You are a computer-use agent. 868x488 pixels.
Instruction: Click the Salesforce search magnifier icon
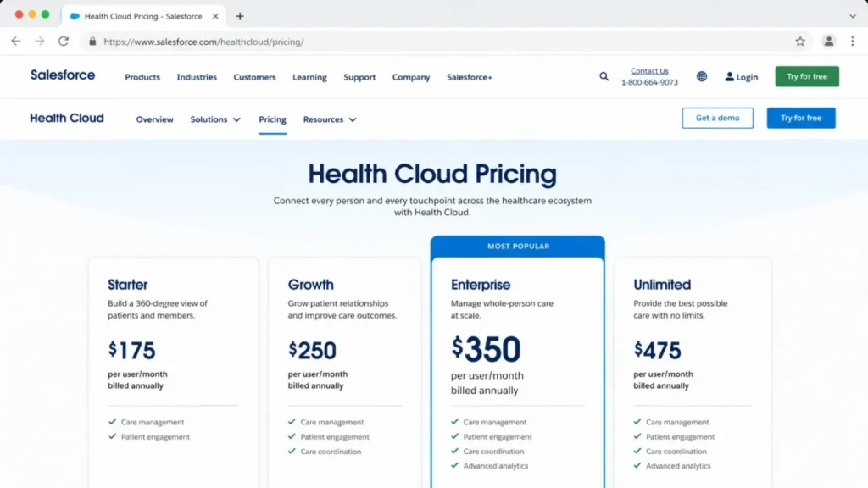(x=604, y=77)
